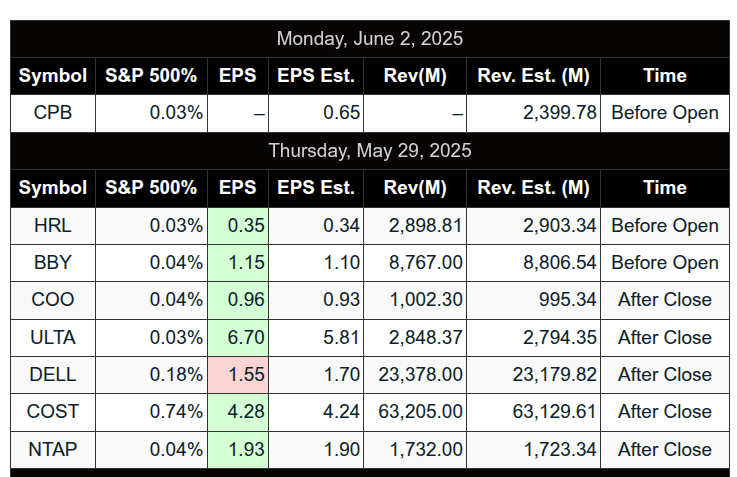This screenshot has width=737, height=477.
Task: Click COST's S&P 500% weight 0.74%
Action: 151,412
